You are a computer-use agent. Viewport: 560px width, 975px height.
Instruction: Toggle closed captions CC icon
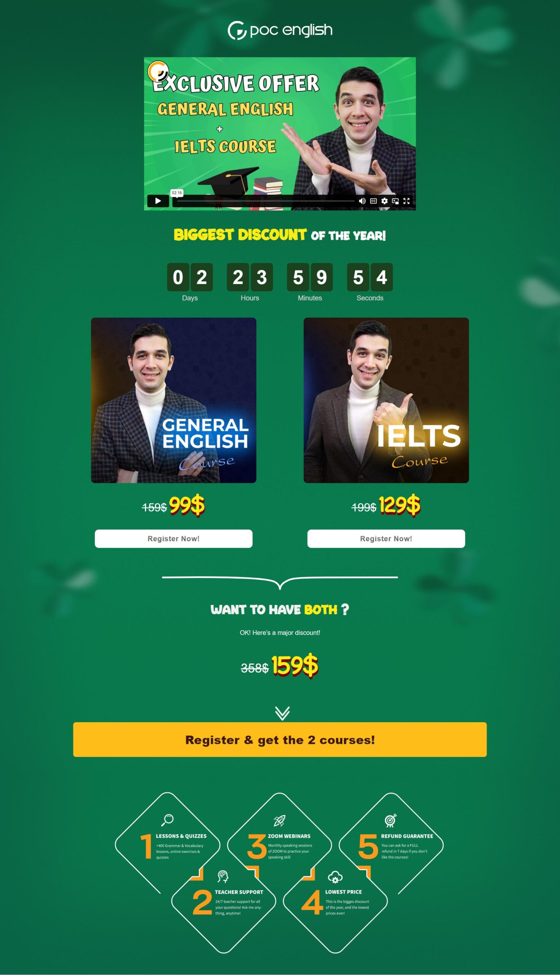click(x=373, y=201)
